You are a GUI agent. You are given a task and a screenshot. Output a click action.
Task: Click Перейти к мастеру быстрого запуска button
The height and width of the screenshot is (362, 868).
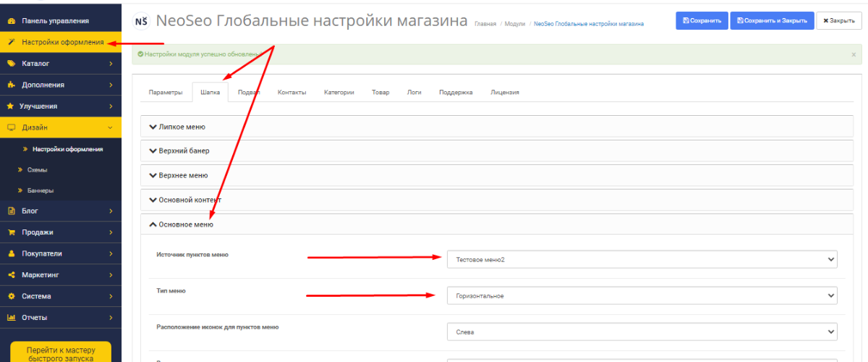click(x=61, y=353)
